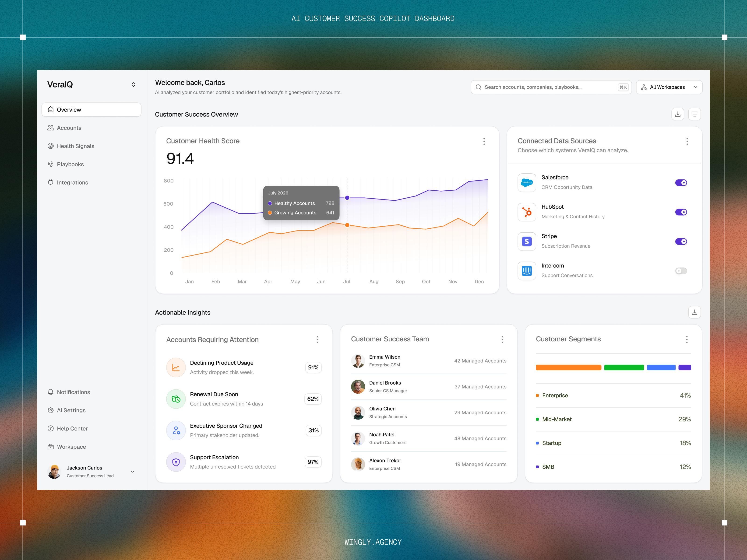Open AI Settings
747x560 pixels.
click(91, 410)
